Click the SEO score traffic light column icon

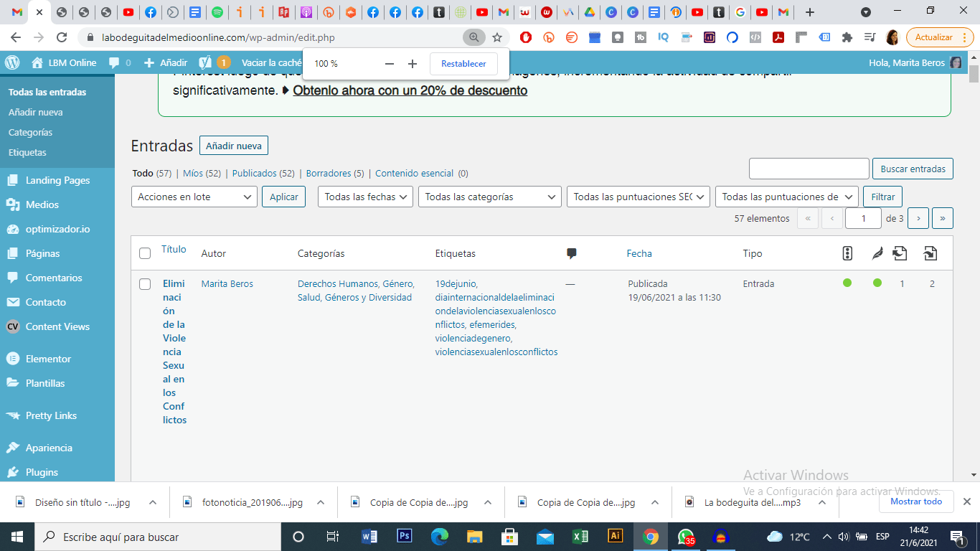click(847, 253)
